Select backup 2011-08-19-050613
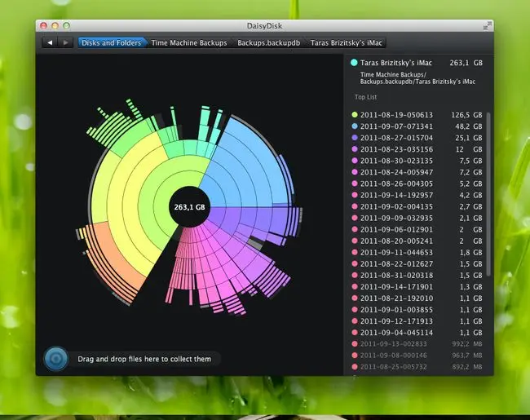Viewport: 530px width, 420px height. [x=417, y=115]
